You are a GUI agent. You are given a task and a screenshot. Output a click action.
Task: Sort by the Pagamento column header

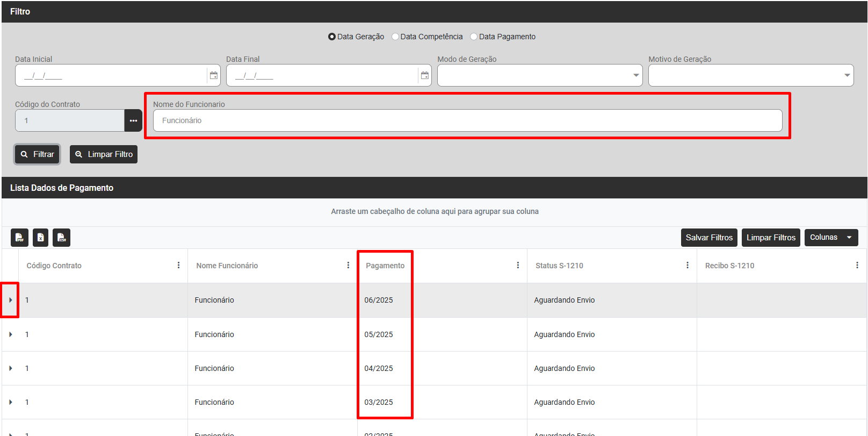[385, 266]
